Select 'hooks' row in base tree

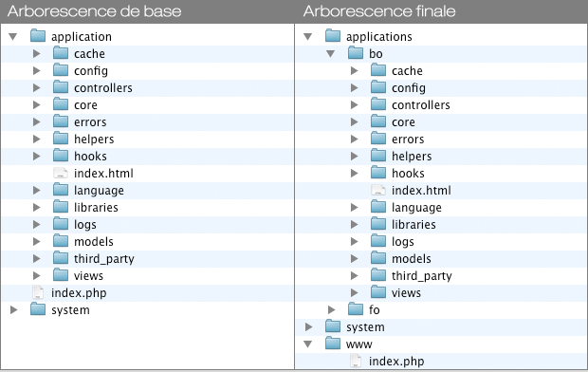click(x=148, y=157)
